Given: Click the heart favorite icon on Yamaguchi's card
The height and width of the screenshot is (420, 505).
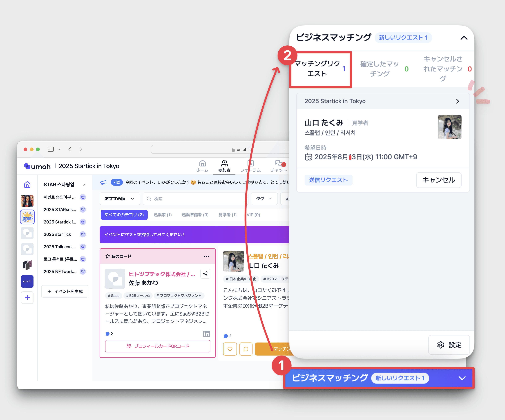Looking at the screenshot, I should (230, 349).
